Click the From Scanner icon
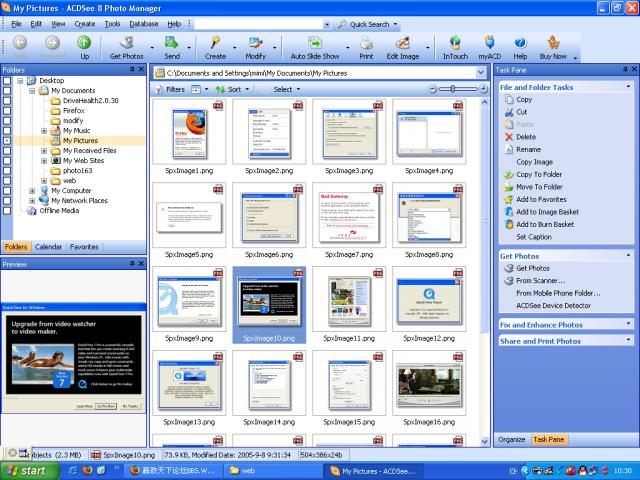640x480 pixels. point(509,280)
